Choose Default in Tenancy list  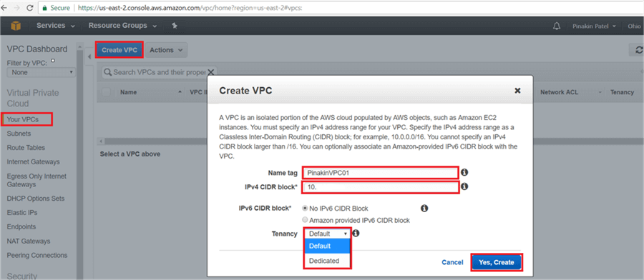[327, 246]
